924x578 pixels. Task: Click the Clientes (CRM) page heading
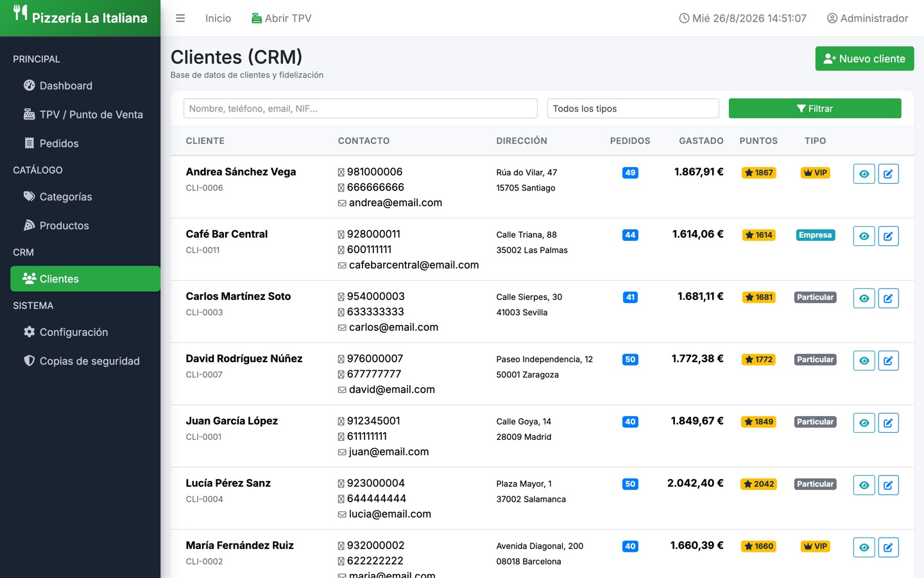tap(236, 57)
